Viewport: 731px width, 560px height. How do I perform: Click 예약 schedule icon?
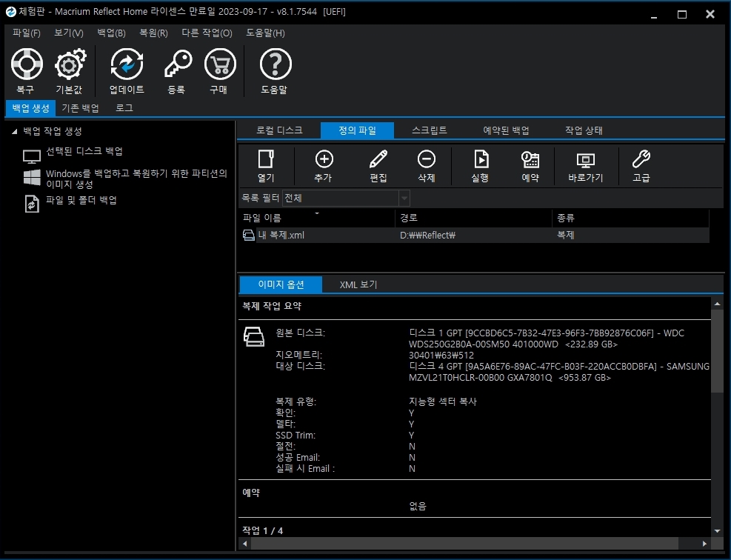coord(530,159)
